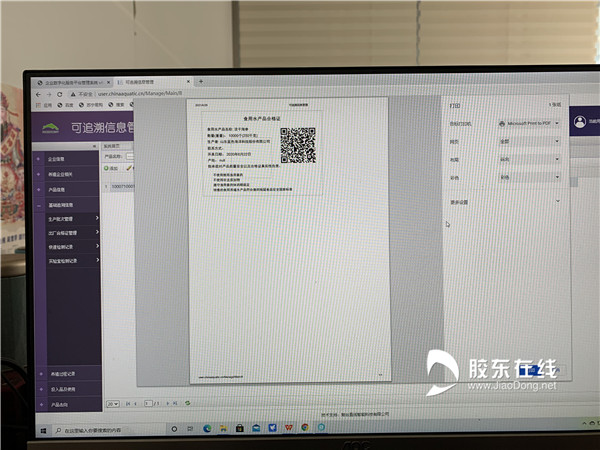600x450 pixels.
Task: Click the user avatar icon
Action: click(580, 122)
